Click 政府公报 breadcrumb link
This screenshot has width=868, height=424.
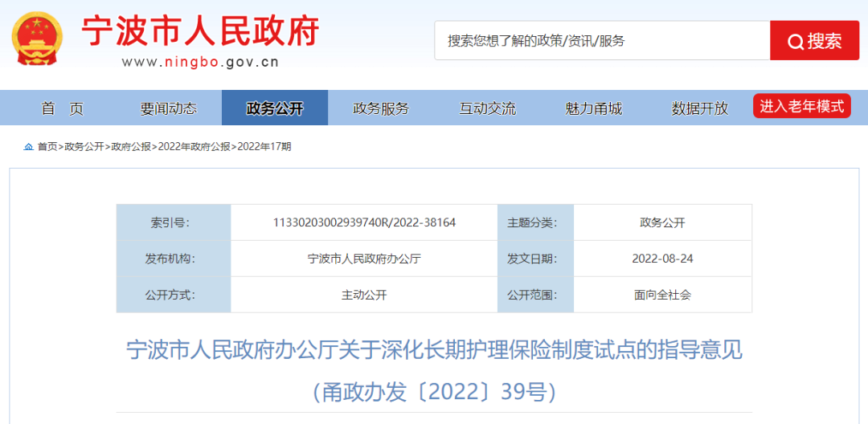click(131, 147)
